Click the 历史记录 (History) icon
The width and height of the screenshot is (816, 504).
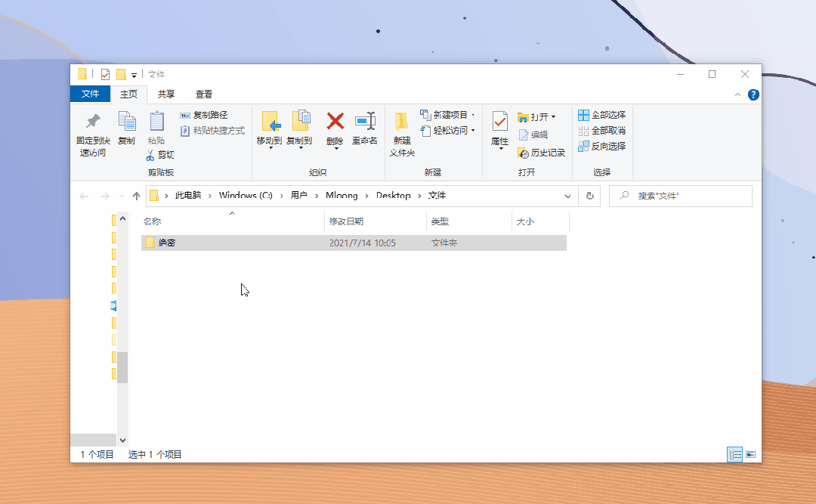[541, 152]
